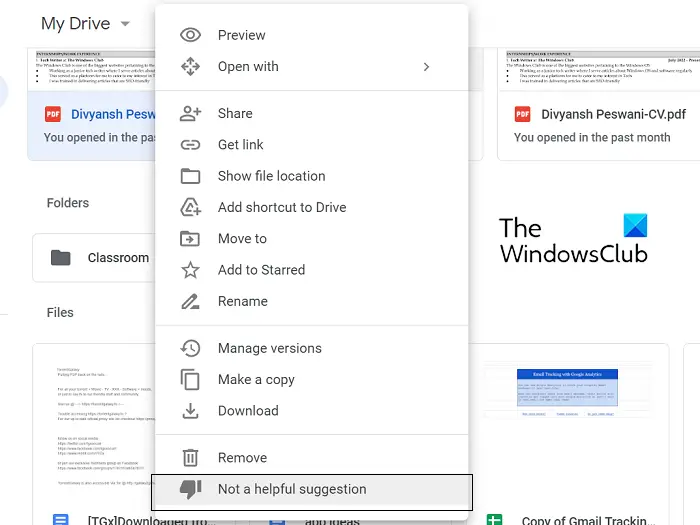Click the Email Tracking spreadsheet thumbnail
The image size is (700, 525).
[x=567, y=391]
